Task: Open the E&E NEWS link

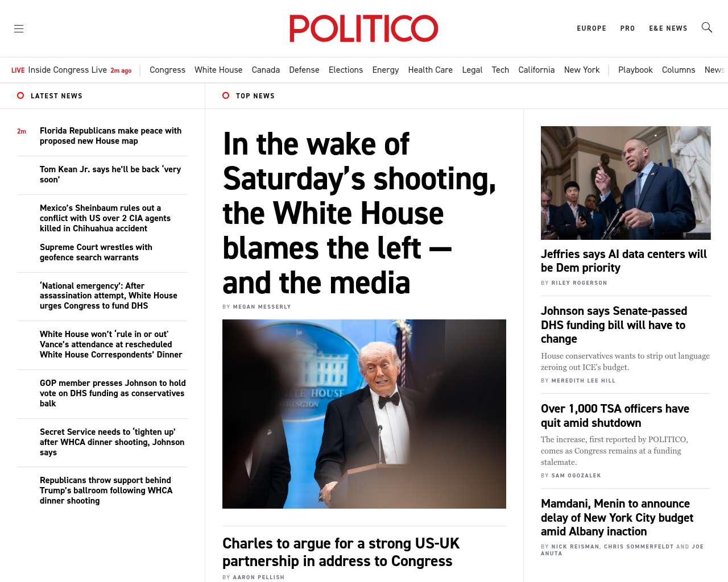Action: 668,28
